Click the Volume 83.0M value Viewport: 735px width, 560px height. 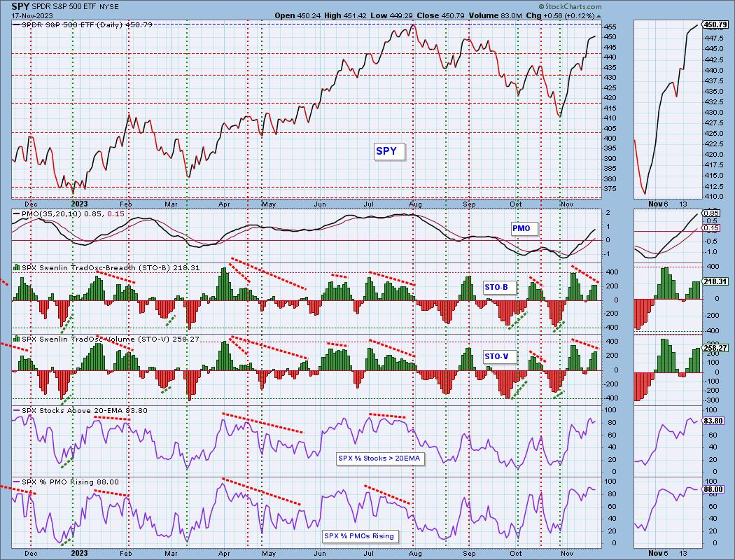pos(495,15)
